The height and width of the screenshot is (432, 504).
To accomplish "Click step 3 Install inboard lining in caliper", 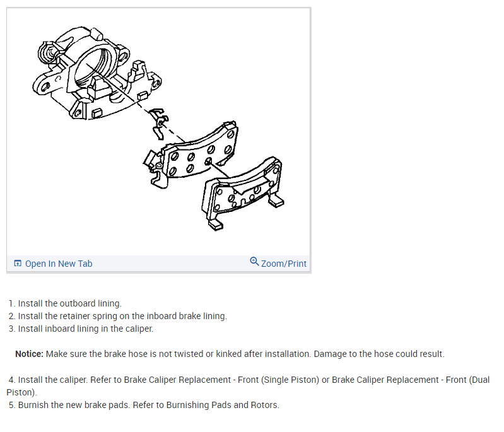I will (81, 329).
